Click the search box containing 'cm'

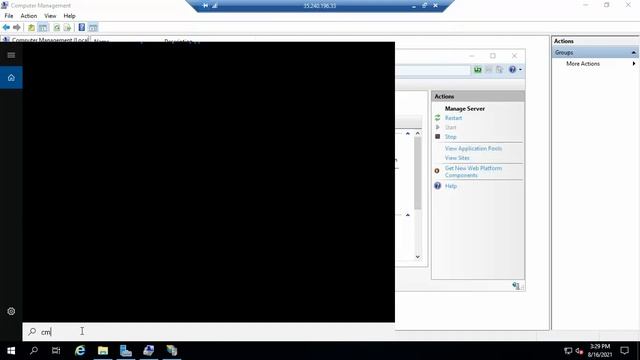209,331
